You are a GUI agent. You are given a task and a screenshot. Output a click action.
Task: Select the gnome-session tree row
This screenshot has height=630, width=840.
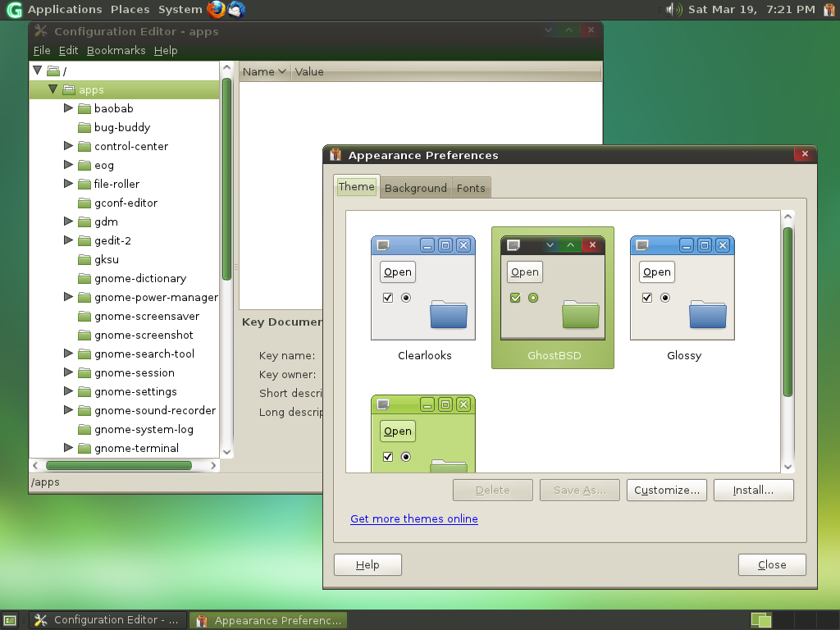[125, 373]
